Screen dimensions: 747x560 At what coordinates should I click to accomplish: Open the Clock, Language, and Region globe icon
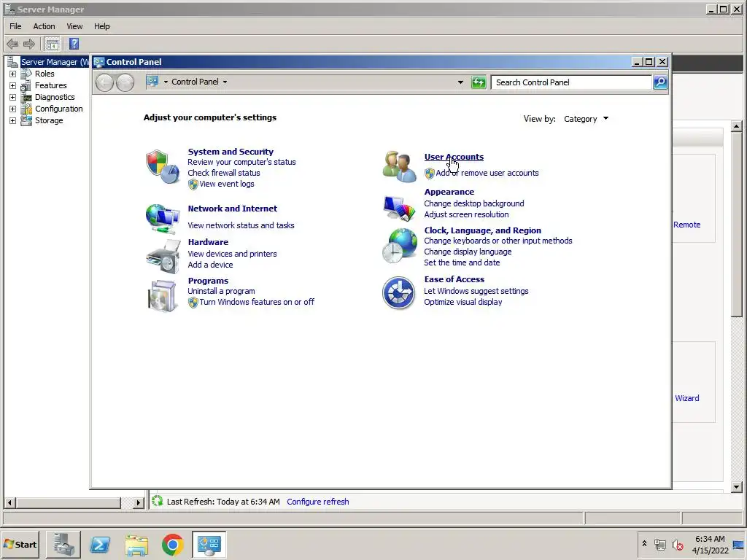pos(399,245)
